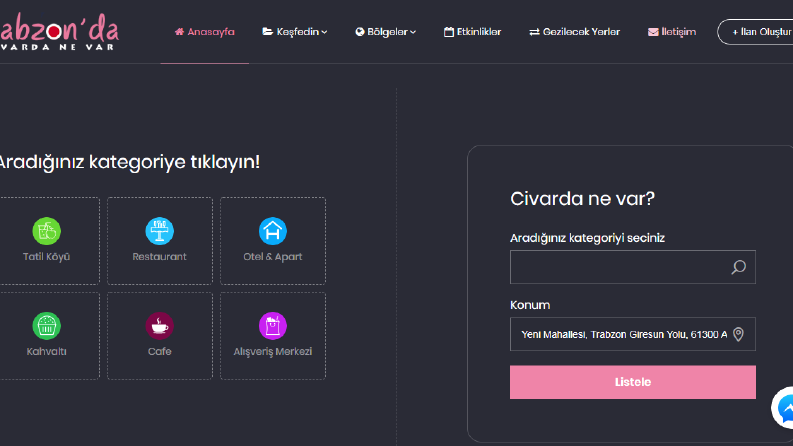
Task: Click the Konum label text
Action: point(530,305)
